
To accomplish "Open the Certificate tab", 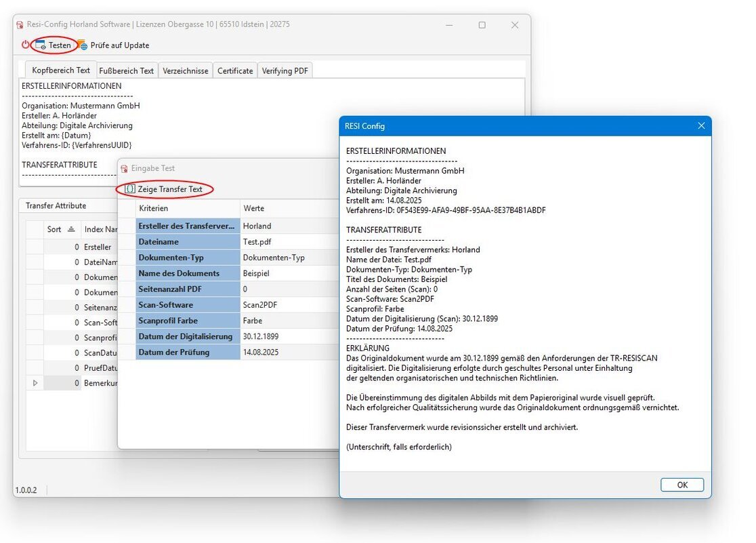I will pos(235,71).
